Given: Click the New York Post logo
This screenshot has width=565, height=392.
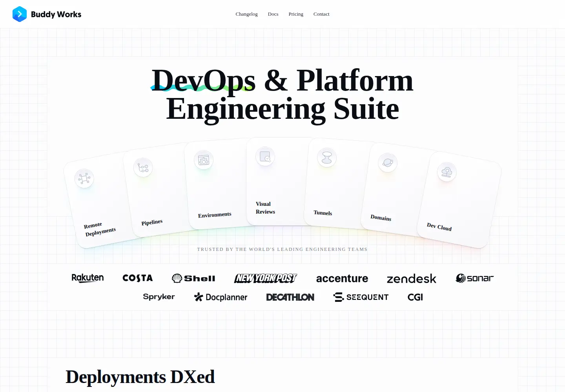Looking at the screenshot, I should (x=266, y=278).
